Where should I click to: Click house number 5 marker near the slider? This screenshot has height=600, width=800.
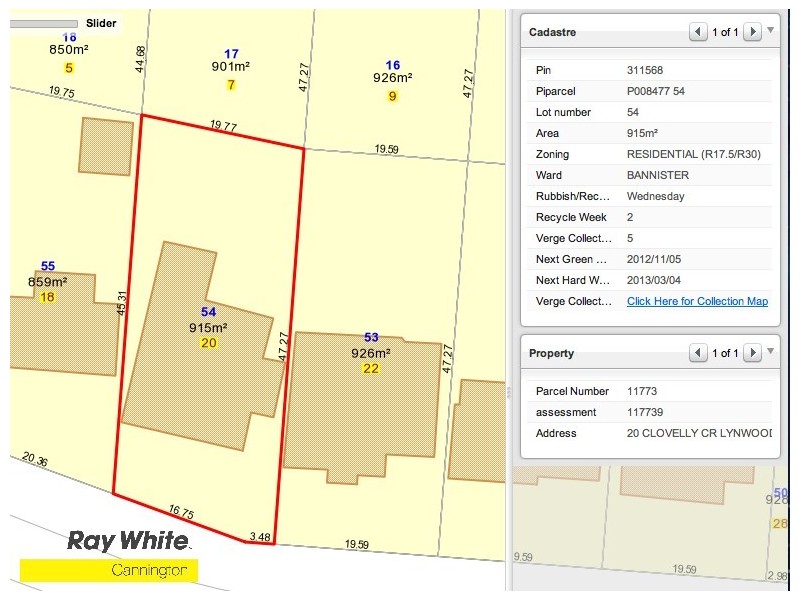point(68,68)
